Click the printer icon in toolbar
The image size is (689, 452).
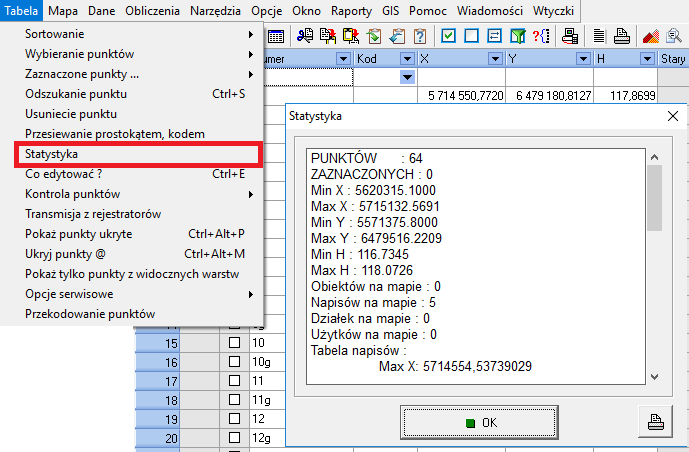coord(622,36)
